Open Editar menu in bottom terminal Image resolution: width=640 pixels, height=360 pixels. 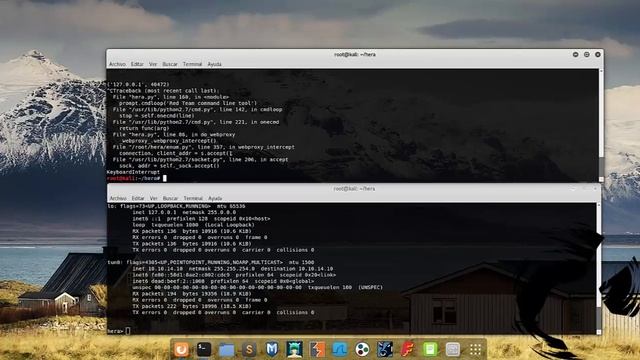pyautogui.click(x=138, y=198)
